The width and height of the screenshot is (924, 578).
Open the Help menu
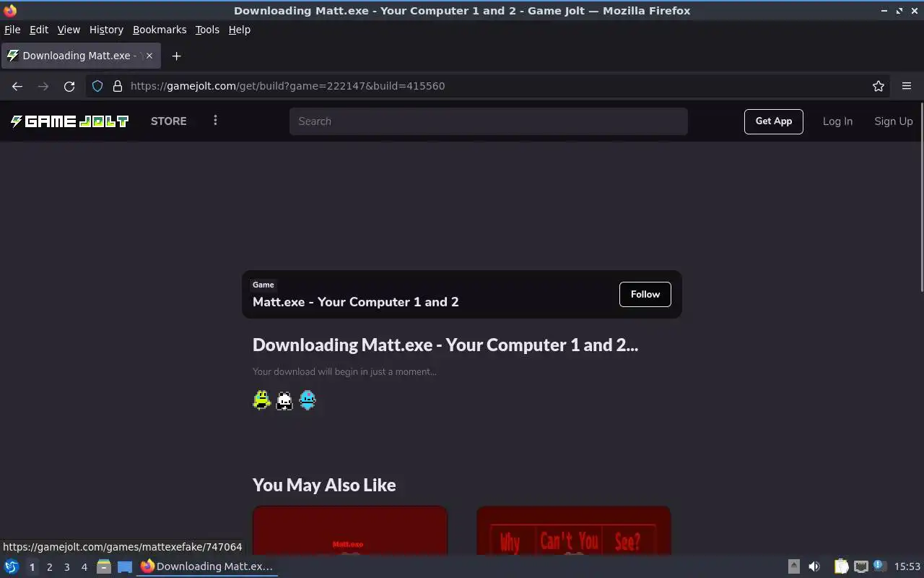[240, 30]
